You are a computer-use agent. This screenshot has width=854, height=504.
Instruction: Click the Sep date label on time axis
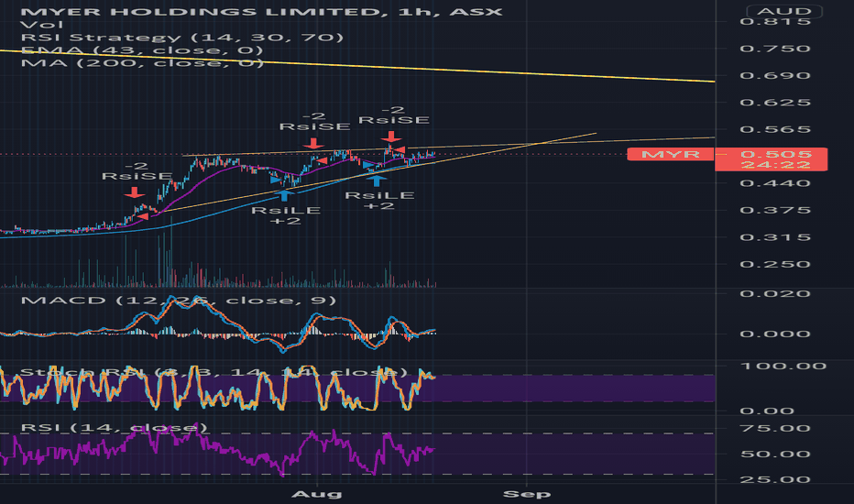[527, 494]
